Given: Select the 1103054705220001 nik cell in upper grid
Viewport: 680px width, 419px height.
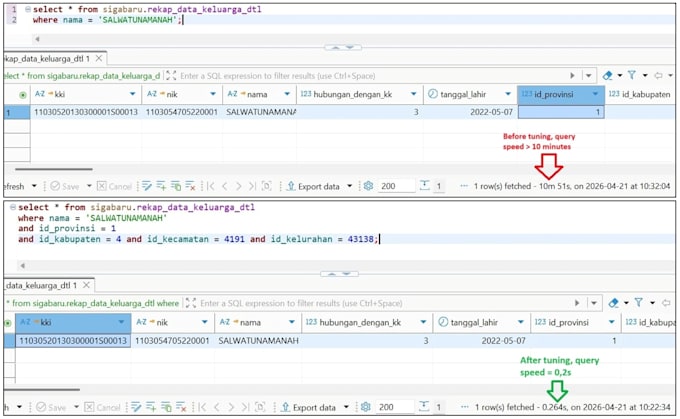Looking at the screenshot, I should (182, 112).
